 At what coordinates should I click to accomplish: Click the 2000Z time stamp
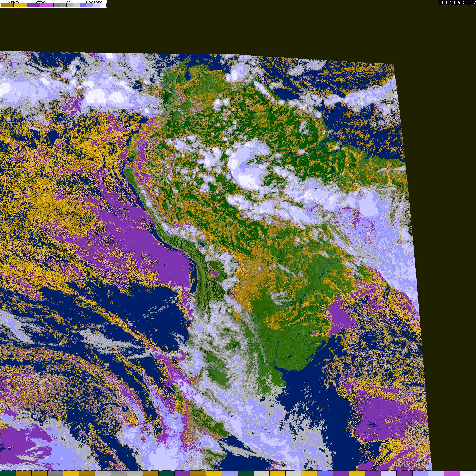469,3
